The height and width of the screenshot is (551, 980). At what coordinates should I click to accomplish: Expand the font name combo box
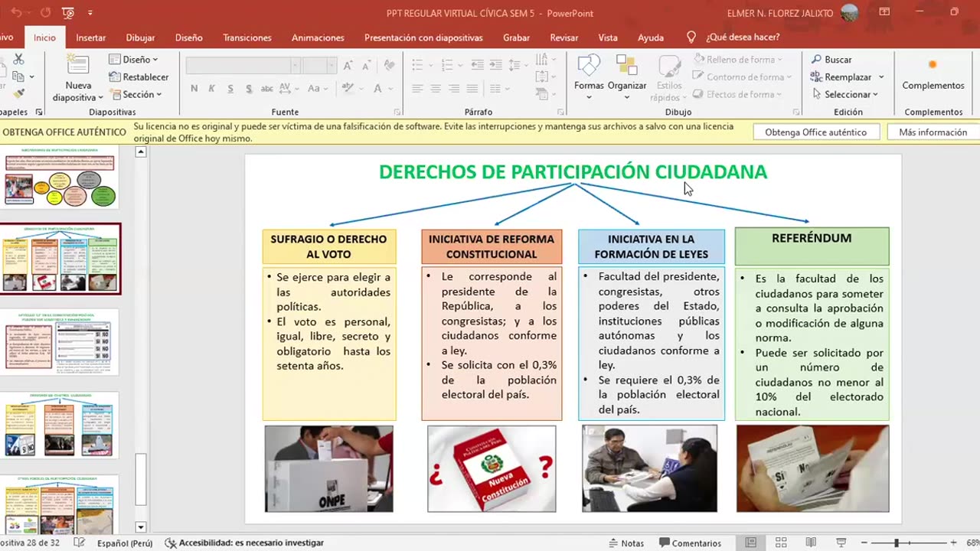(294, 66)
